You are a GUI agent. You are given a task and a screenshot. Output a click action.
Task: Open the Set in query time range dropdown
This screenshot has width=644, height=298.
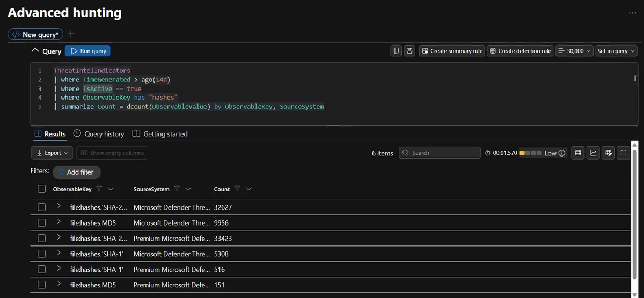pyautogui.click(x=616, y=51)
